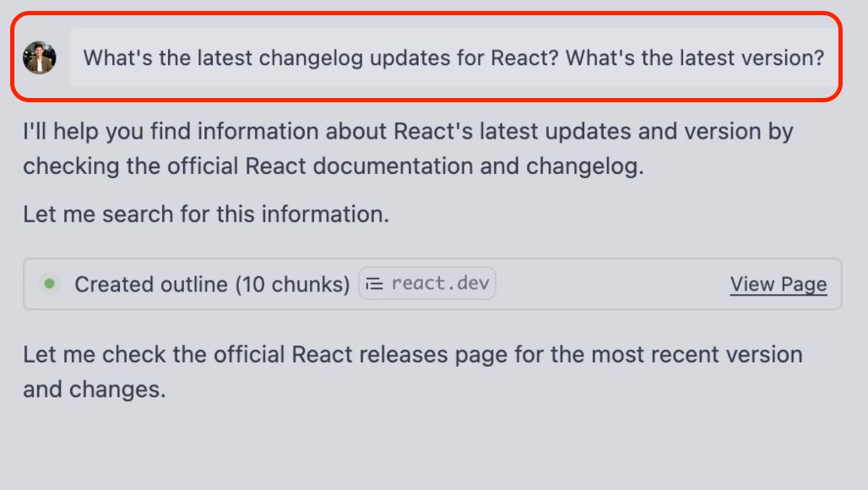
Task: Select the user question about React changelog
Action: (x=453, y=57)
